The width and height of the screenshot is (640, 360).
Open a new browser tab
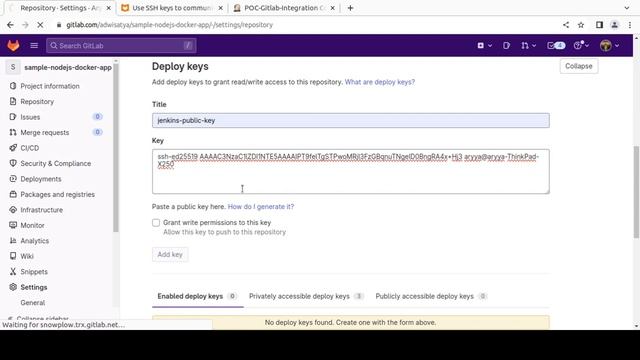pos(350,8)
